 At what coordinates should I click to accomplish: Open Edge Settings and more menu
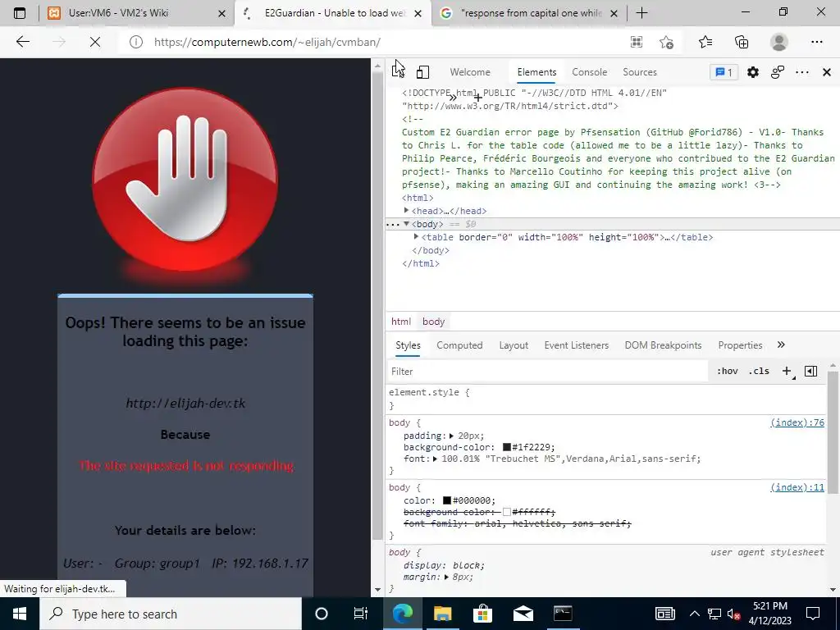(816, 42)
